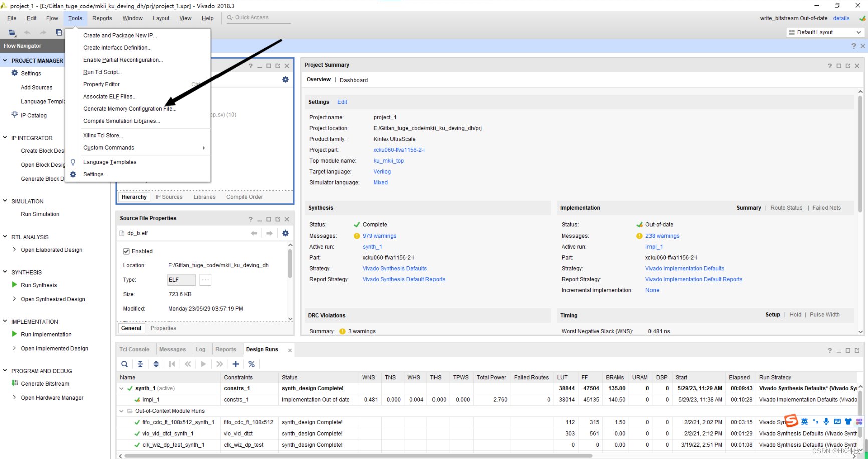Click the Quick Access search field
Screen dimensions: 868x459
pyautogui.click(x=258, y=17)
